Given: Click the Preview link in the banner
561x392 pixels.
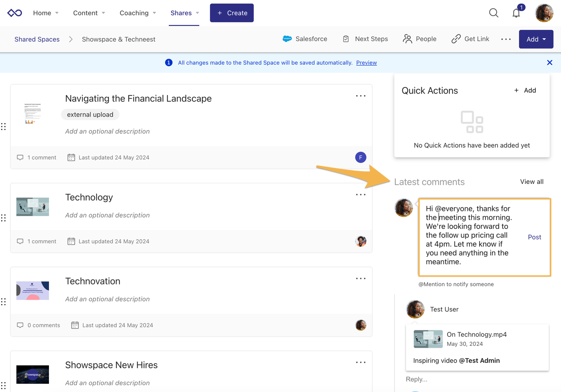Looking at the screenshot, I should [366, 62].
